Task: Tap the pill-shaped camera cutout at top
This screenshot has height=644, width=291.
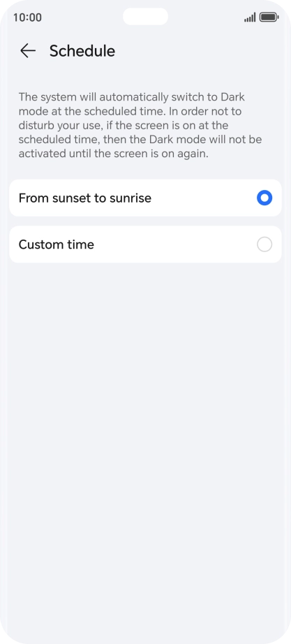Action: pos(145,17)
